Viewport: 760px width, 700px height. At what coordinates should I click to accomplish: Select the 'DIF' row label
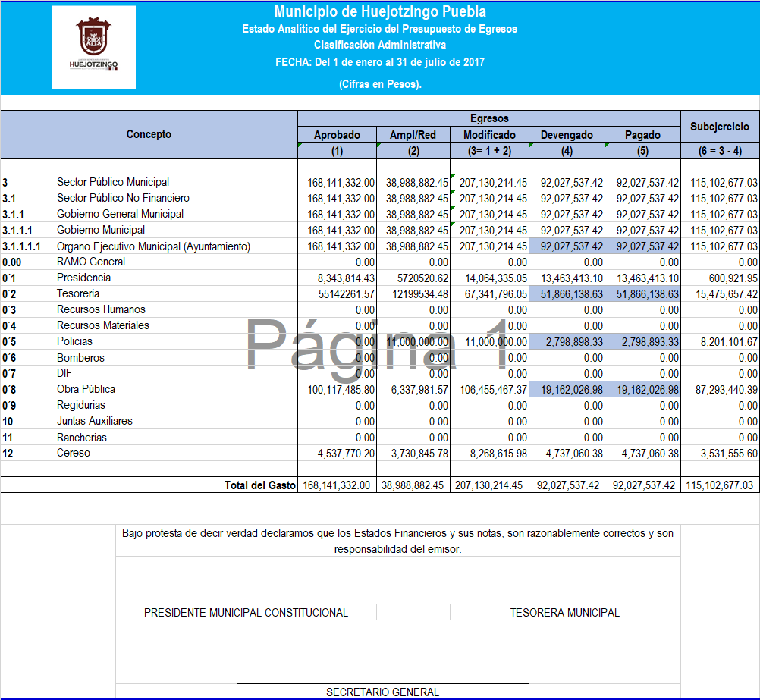coord(64,373)
